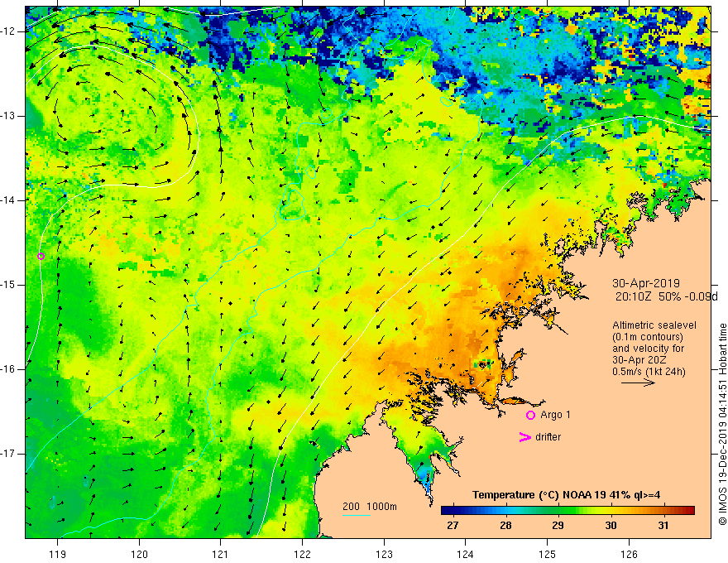Click the 'Altimetric sealevel' caption line
This screenshot has width=728, height=563.
tap(654, 325)
